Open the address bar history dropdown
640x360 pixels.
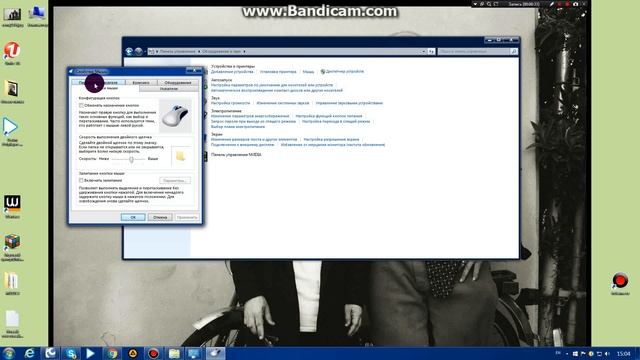click(x=423, y=51)
